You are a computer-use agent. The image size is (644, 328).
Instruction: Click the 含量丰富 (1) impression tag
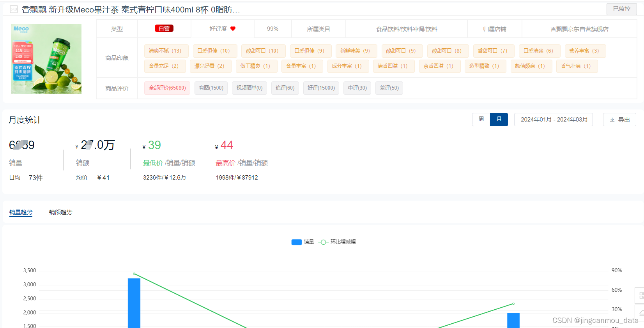click(302, 66)
